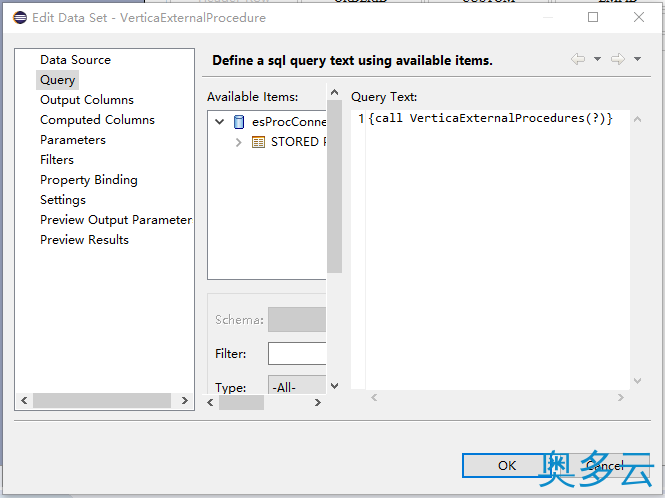This screenshot has height=498, width=665.
Task: Open the Property Binding page
Action: [89, 180]
